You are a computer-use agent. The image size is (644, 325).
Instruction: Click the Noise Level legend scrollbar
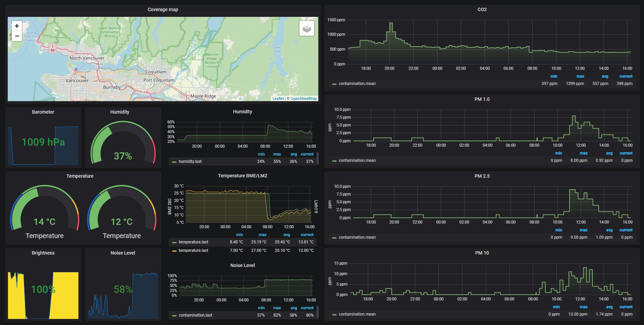pos(318,312)
